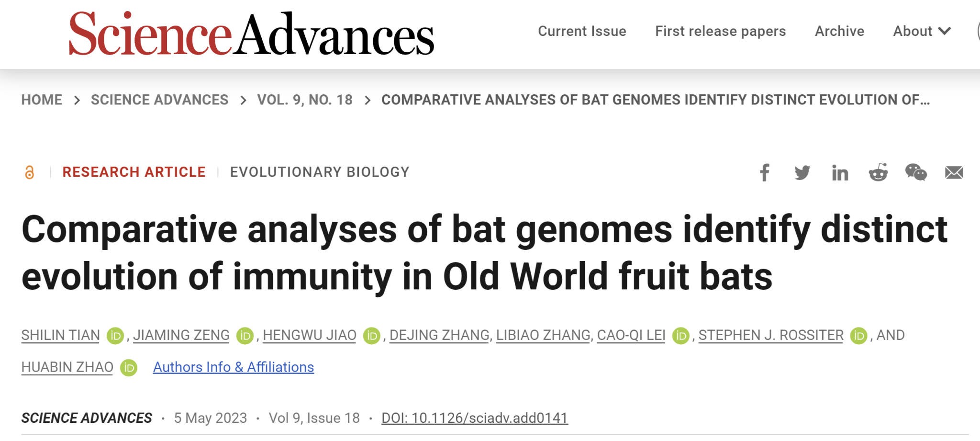Open author Jiaming Zeng's name link
Image resolution: width=980 pixels, height=441 pixels.
tap(181, 335)
